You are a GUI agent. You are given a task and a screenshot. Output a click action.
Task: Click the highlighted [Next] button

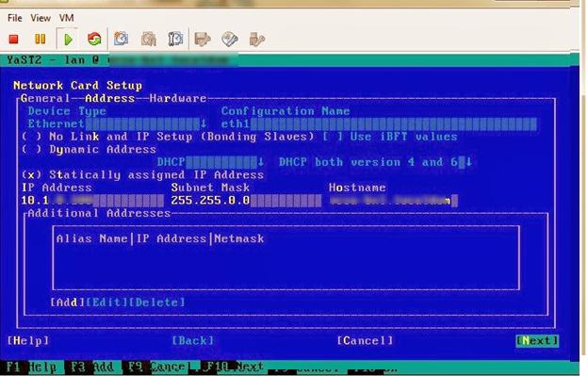(x=537, y=340)
